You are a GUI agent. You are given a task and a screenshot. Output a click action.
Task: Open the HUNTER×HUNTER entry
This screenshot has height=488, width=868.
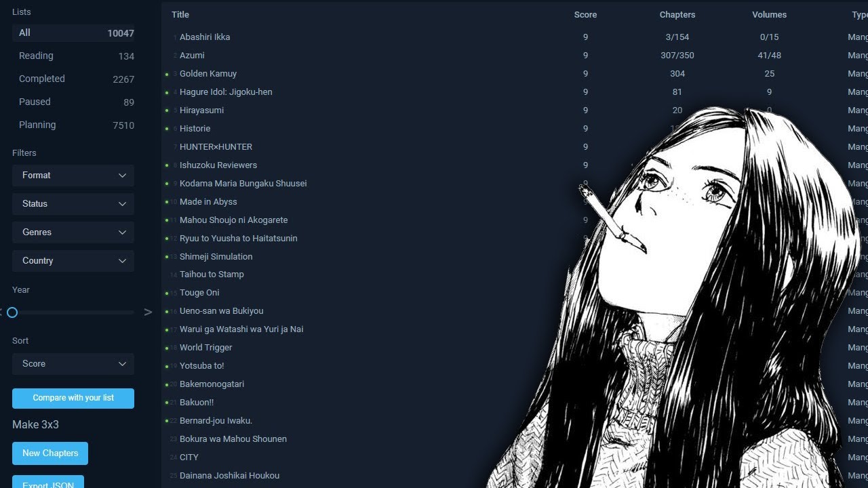216,146
